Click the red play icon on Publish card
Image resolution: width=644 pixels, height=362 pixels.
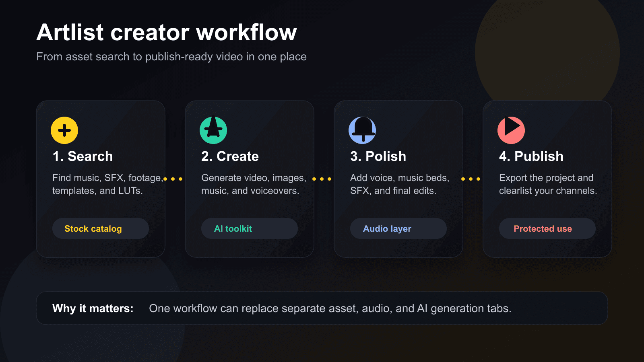[x=511, y=130]
